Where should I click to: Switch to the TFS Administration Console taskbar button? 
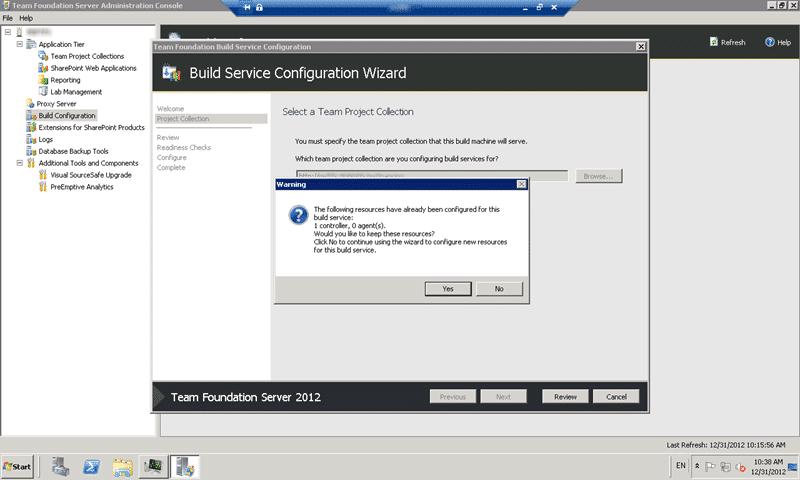tap(184, 467)
